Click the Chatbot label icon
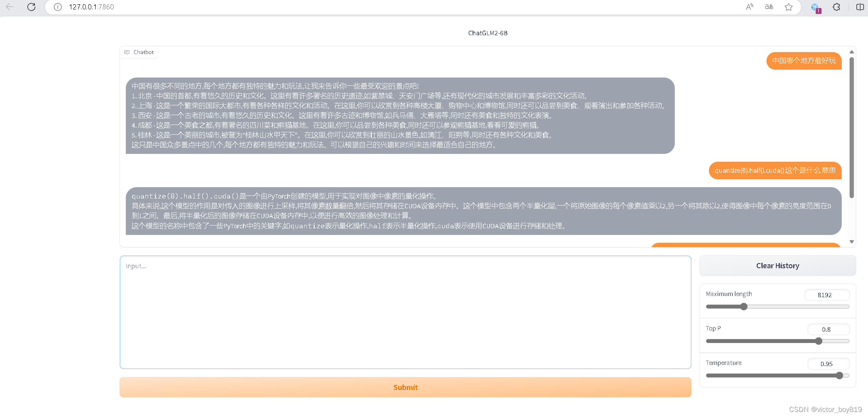The image size is (868, 417). (127, 52)
